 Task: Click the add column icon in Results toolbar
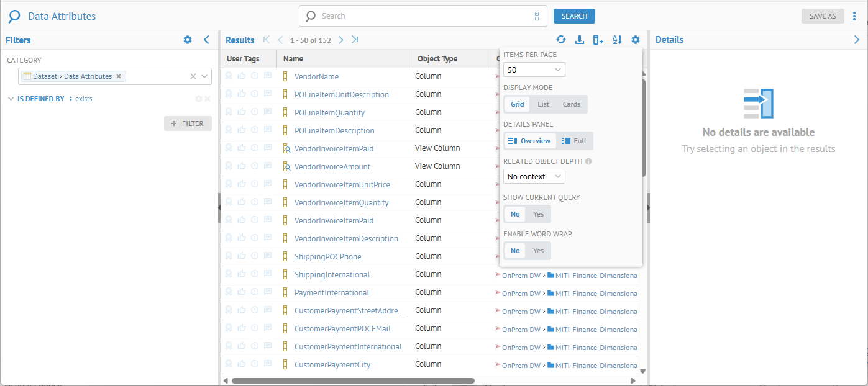coord(598,40)
